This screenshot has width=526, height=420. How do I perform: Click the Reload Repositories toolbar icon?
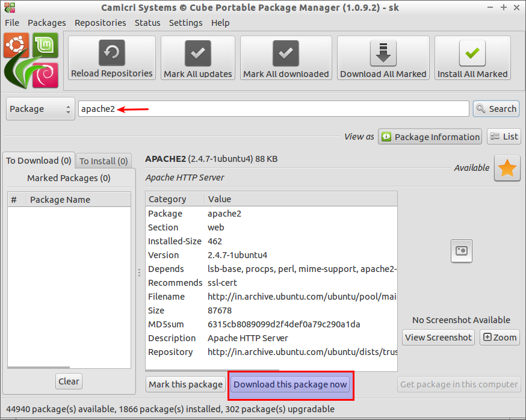[112, 53]
